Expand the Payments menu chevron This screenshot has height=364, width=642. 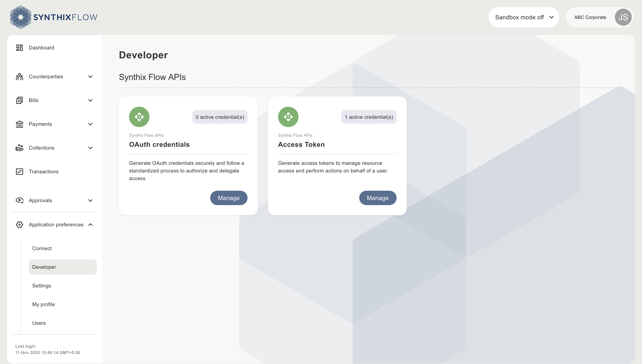pyautogui.click(x=91, y=124)
